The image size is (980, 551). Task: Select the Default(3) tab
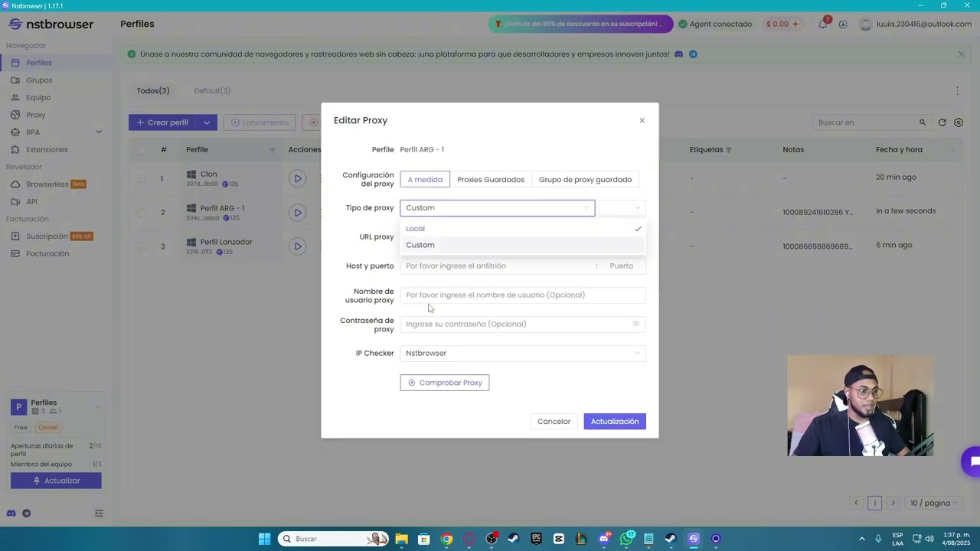coord(212,91)
